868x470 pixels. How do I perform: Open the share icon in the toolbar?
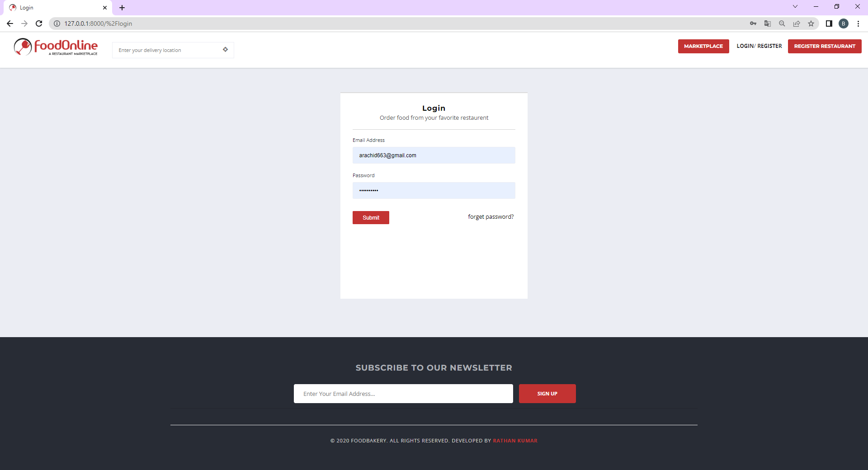point(797,23)
